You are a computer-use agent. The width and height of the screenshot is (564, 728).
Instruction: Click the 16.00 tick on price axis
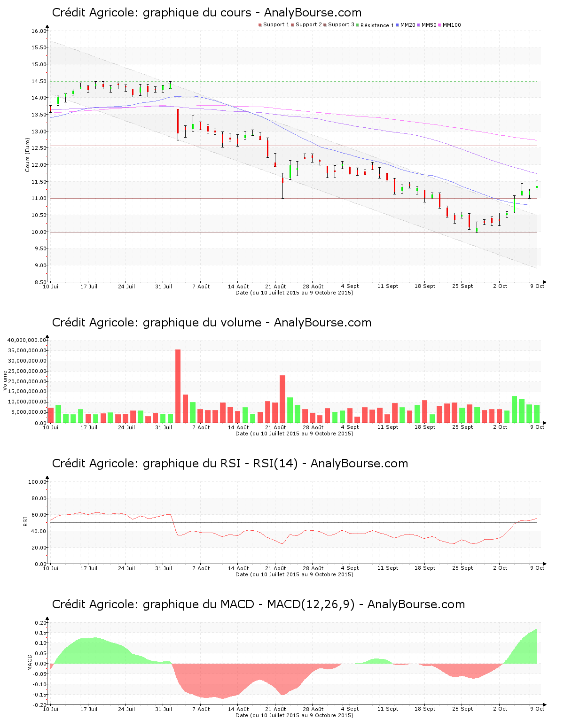[39, 31]
